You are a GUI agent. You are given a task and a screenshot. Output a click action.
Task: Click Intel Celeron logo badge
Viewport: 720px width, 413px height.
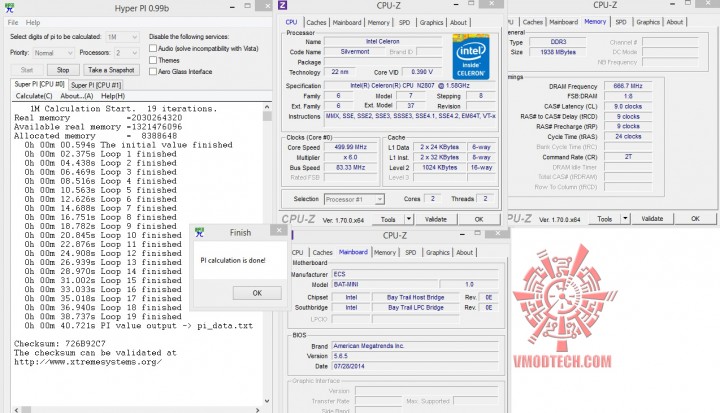[x=470, y=57]
